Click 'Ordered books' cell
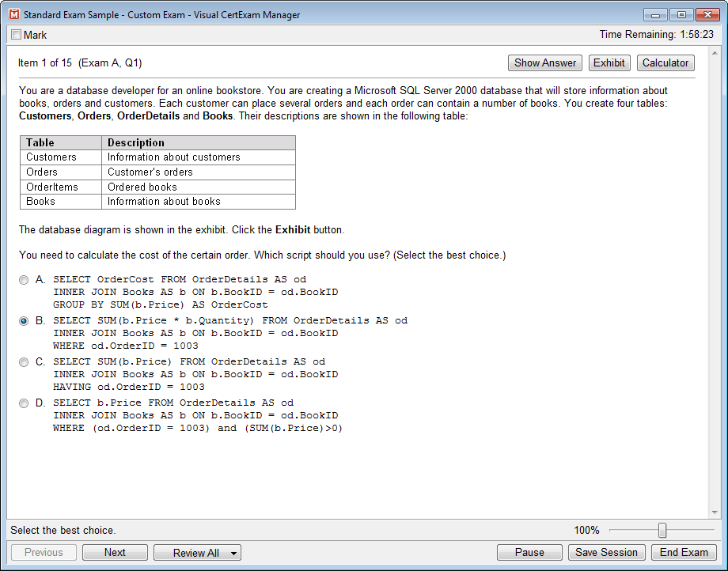Viewport: 728px width, 571px height. pyautogui.click(x=199, y=187)
